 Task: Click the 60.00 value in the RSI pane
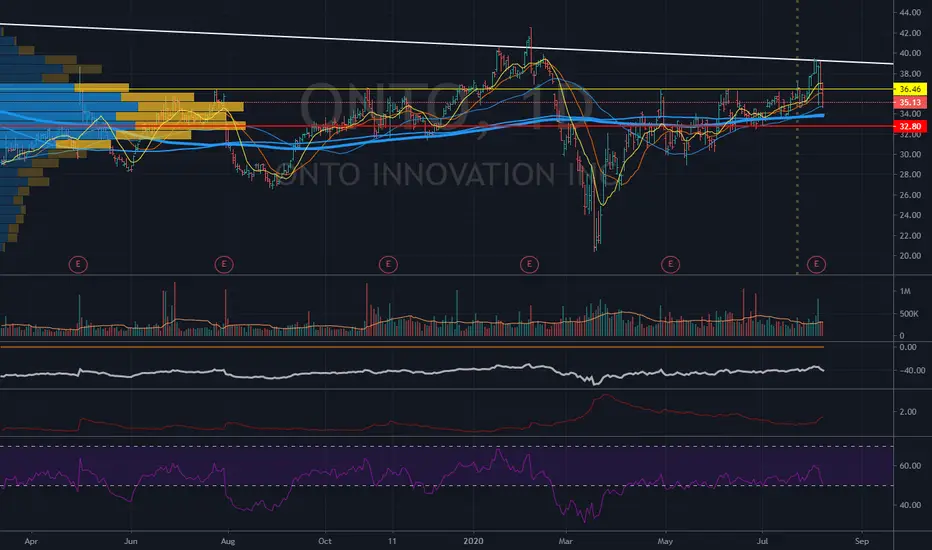pos(909,466)
